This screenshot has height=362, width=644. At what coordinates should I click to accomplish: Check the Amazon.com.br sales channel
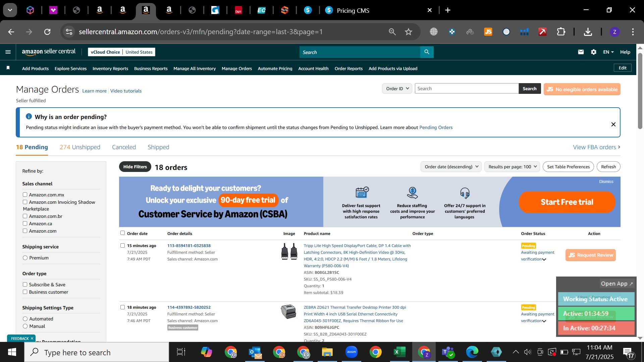pyautogui.click(x=25, y=216)
